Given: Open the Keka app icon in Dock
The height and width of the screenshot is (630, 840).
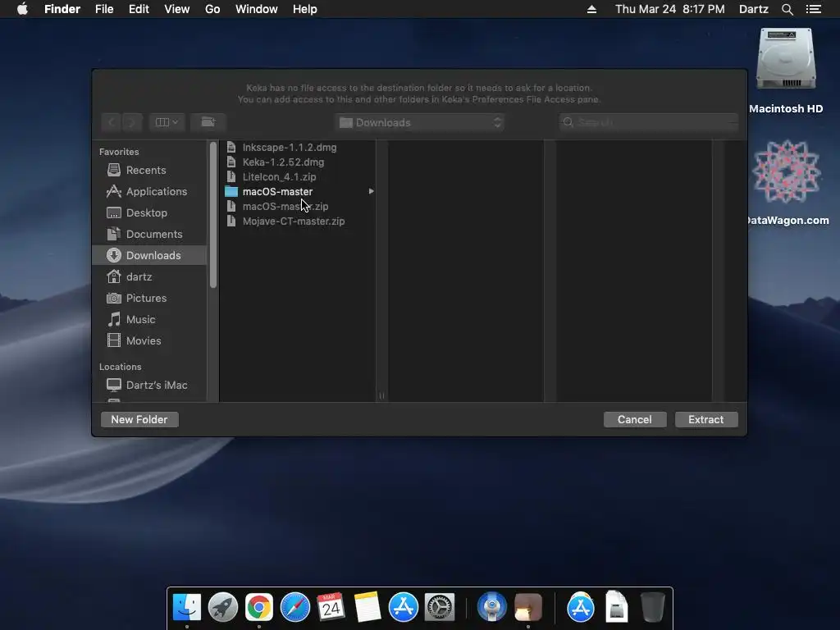Looking at the screenshot, I should 528,607.
